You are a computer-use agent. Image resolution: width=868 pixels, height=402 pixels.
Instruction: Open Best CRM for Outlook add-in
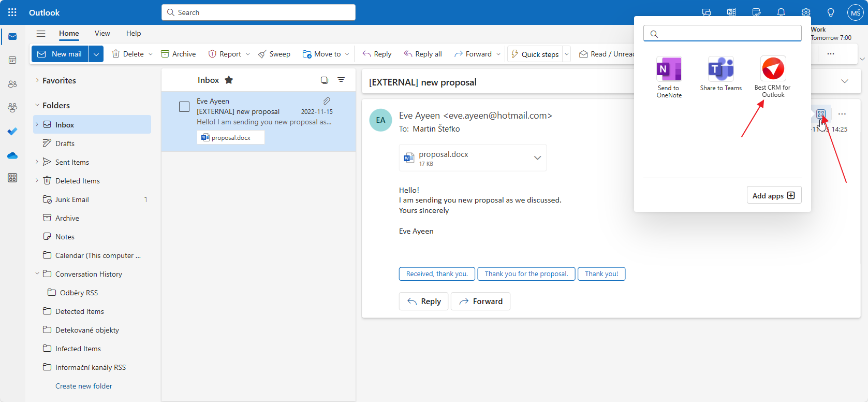(x=773, y=77)
